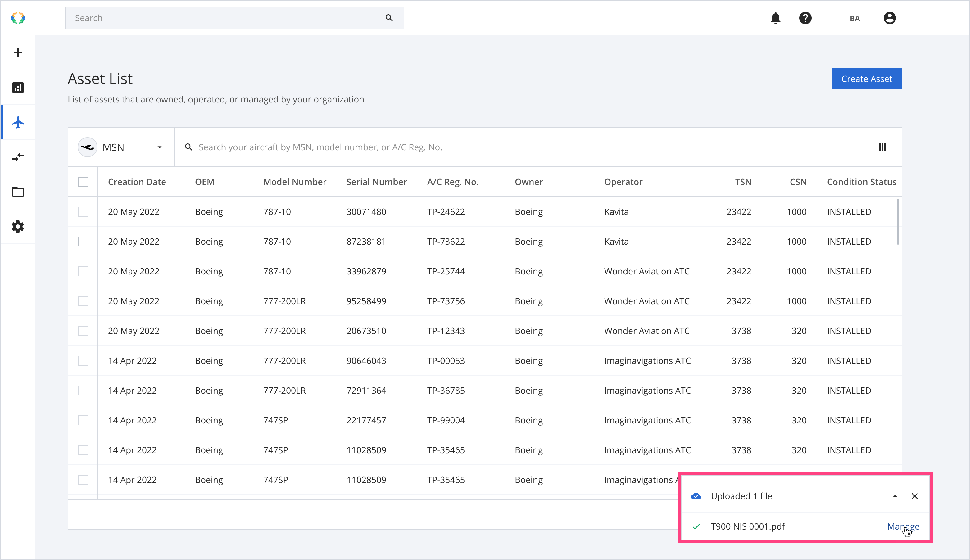Click the Create Asset button
The width and height of the screenshot is (970, 560).
(x=867, y=79)
